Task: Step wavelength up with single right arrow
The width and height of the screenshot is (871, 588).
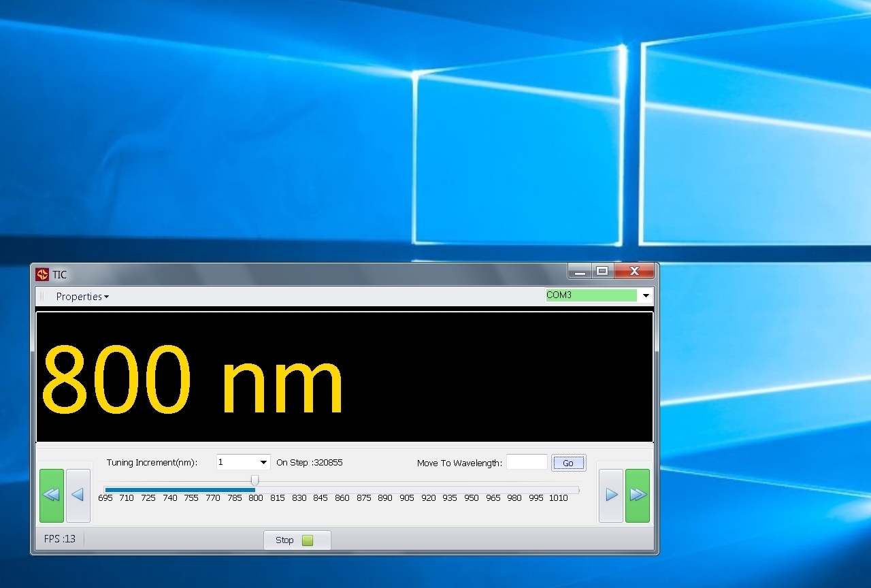Action: point(611,495)
